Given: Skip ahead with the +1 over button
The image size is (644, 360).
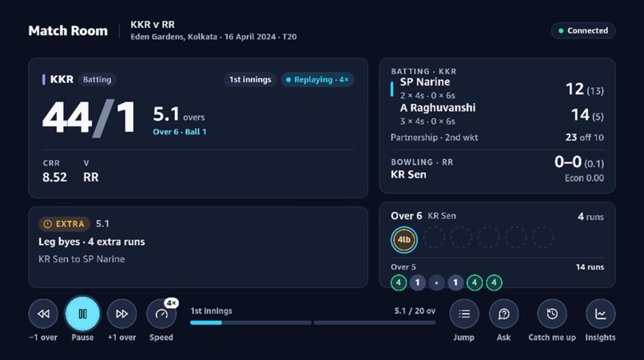Looking at the screenshot, I should [121, 314].
